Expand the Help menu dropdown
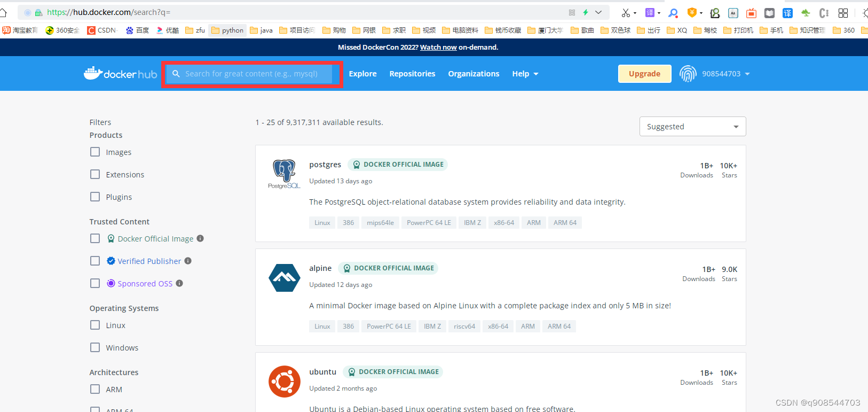This screenshot has width=868, height=412. (525, 74)
